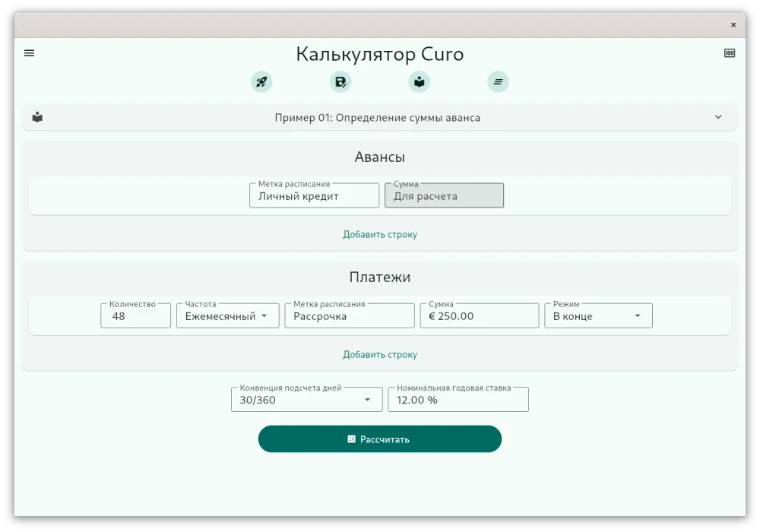
Task: Click the Авансы section heading
Action: tap(379, 157)
